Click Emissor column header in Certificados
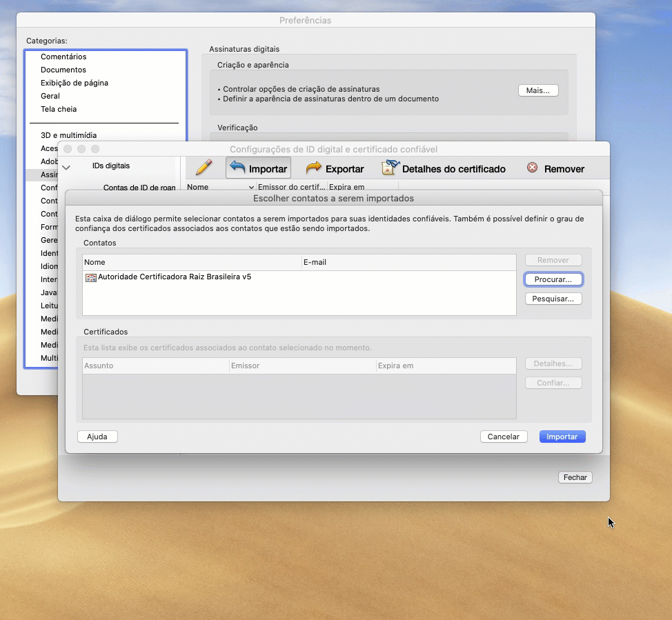Viewport: 672px width, 620px height. click(303, 366)
